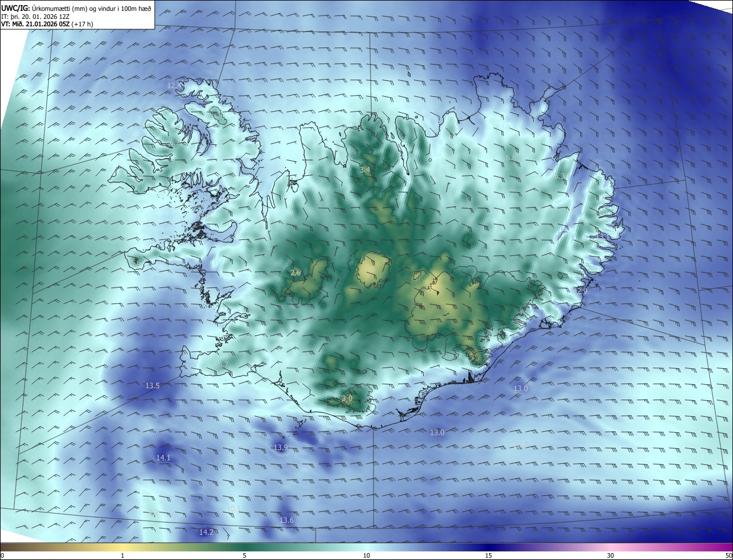The image size is (733, 560).
Task: Click the 1 tick label on the color scale
Action: pyautogui.click(x=123, y=555)
